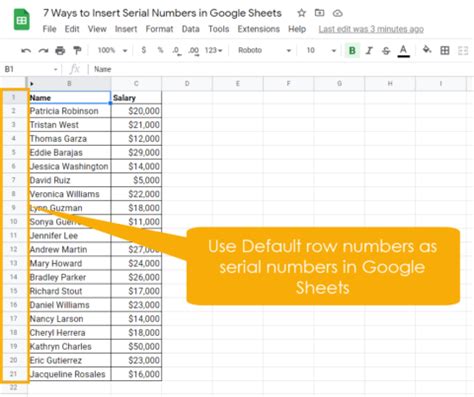
Task: Move spreadsheet to a folder
Action: point(319,13)
